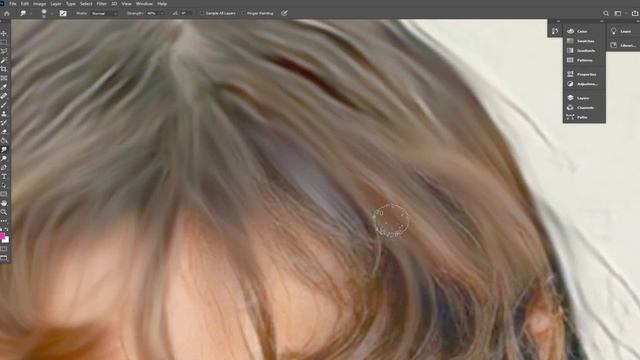Open the brush preset picker

pyautogui.click(x=46, y=13)
